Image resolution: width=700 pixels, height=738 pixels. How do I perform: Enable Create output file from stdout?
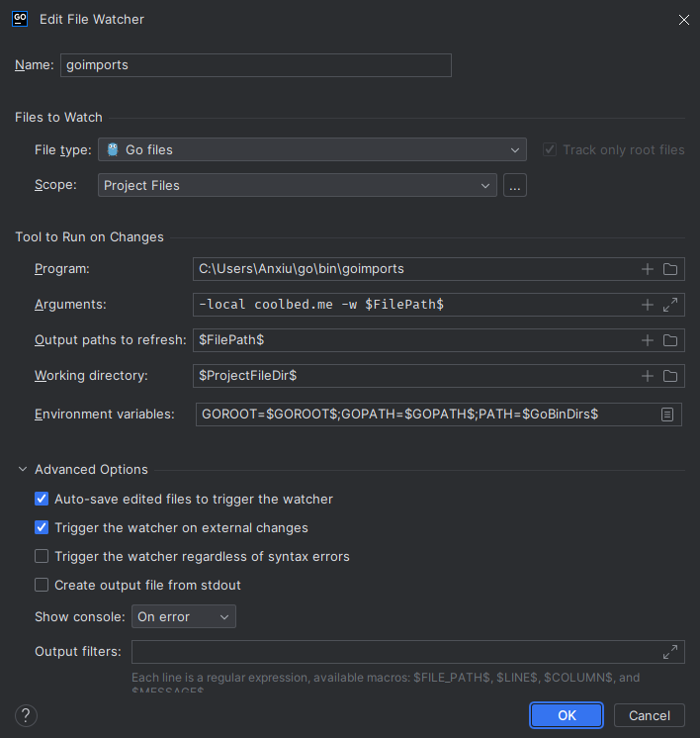42,585
